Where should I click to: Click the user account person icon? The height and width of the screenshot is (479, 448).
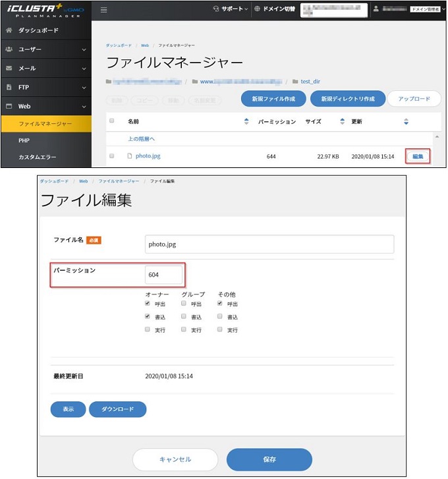376,9
